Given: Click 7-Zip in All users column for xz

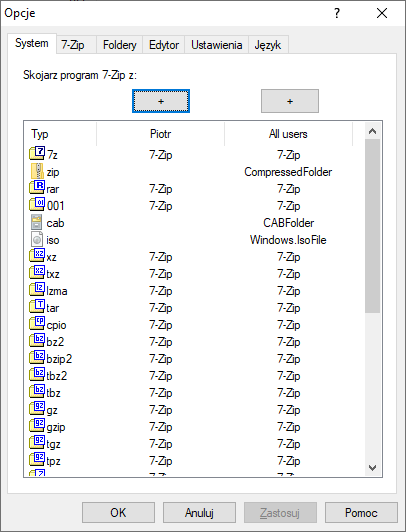Looking at the screenshot, I should (x=289, y=257).
